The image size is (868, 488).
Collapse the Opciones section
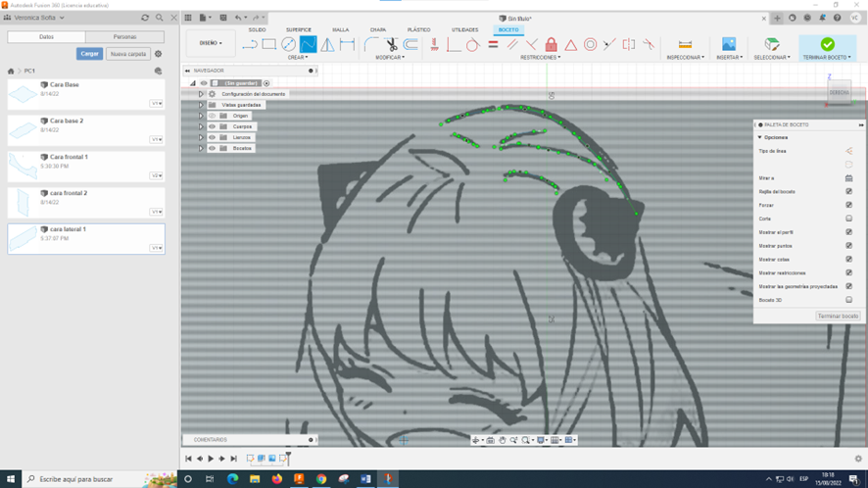click(x=759, y=137)
